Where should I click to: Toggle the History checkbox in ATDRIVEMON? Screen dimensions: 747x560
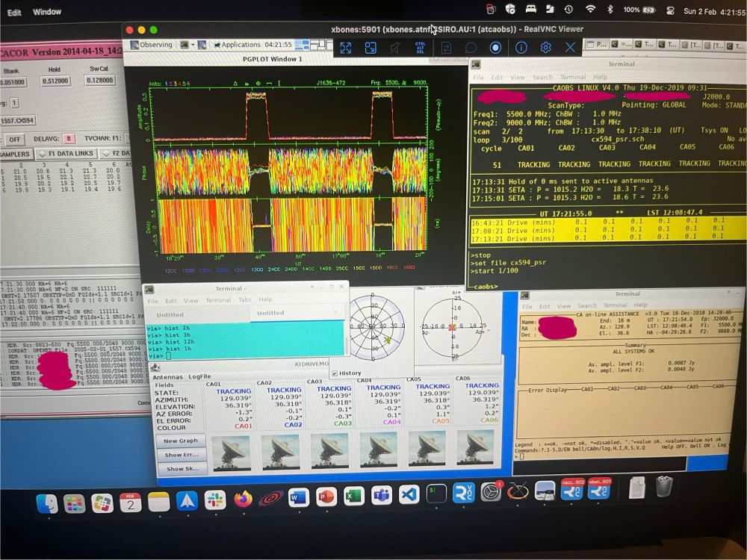(335, 373)
